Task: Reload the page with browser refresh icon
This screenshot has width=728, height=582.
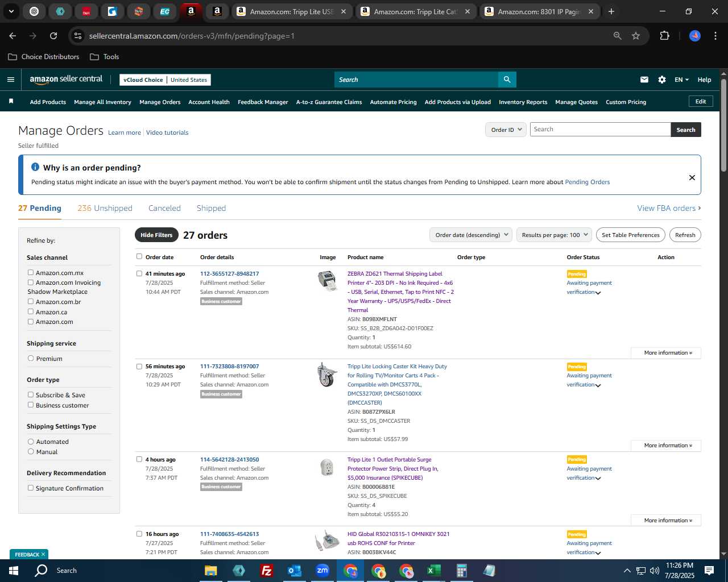Action: (53, 36)
